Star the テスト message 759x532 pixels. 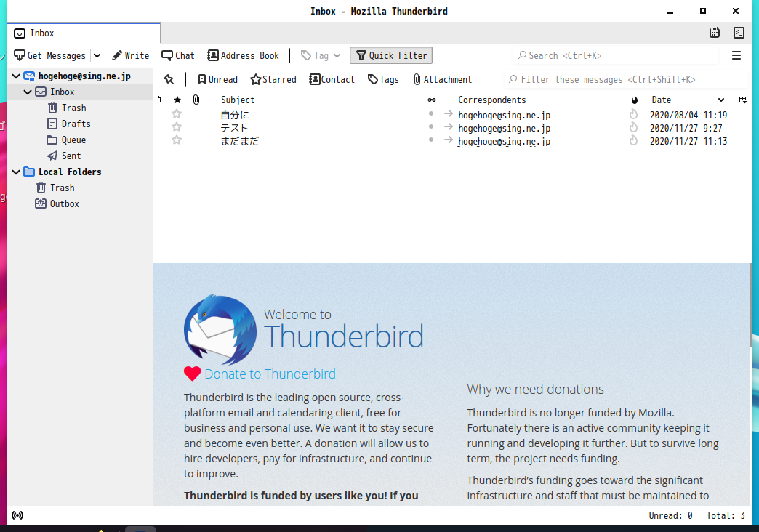(177, 127)
